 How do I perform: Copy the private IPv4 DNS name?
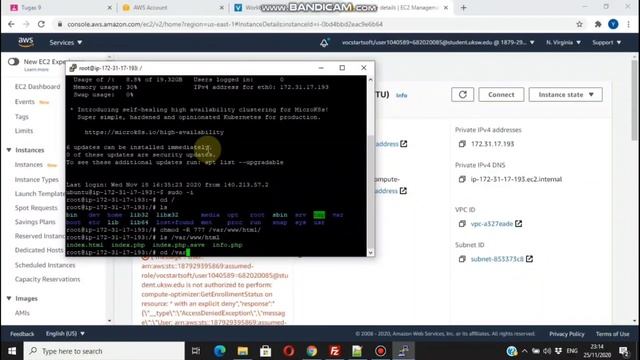pos(462,179)
